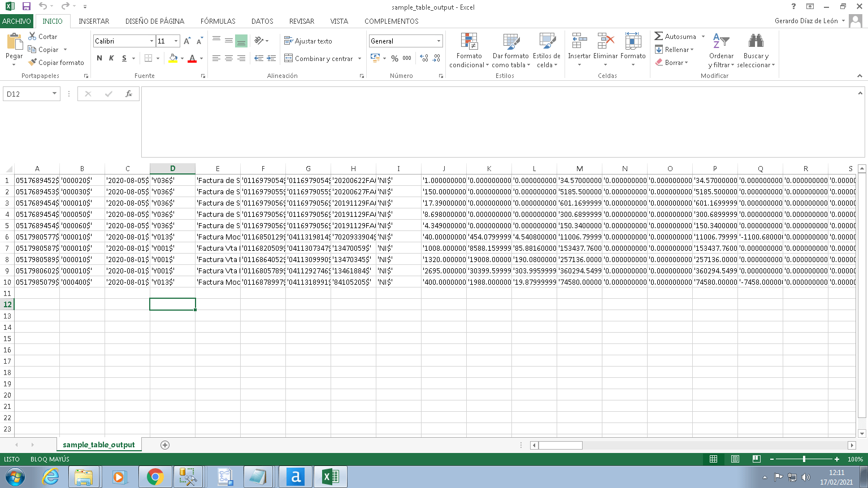The height and width of the screenshot is (488, 868).
Task: Open Formato condicional options
Action: point(468,50)
